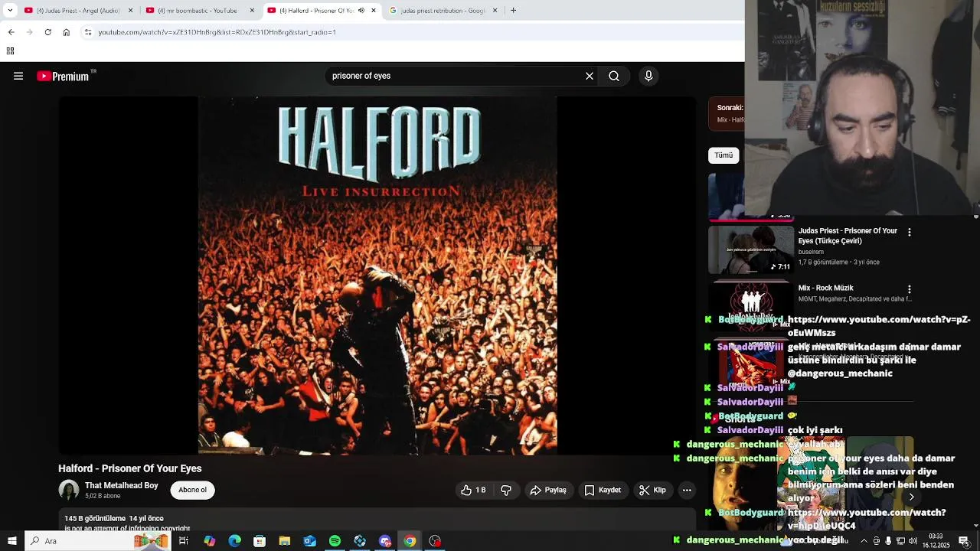Image resolution: width=980 pixels, height=551 pixels.
Task: Subscribe with Abone ol button
Action: click(x=192, y=490)
